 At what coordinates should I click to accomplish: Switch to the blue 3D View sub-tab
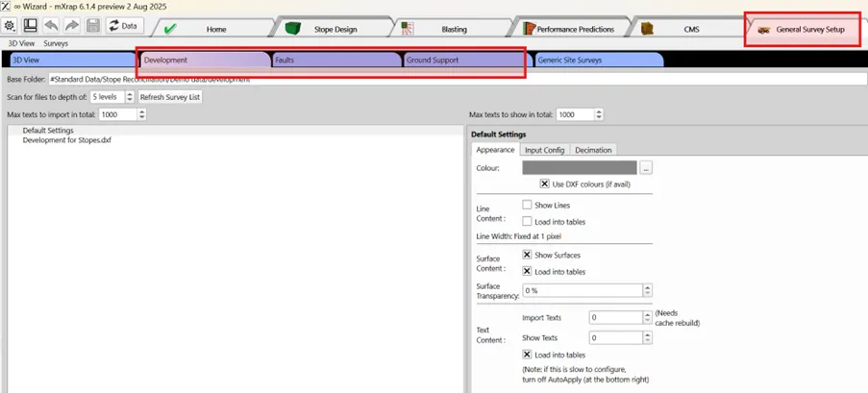(72, 60)
